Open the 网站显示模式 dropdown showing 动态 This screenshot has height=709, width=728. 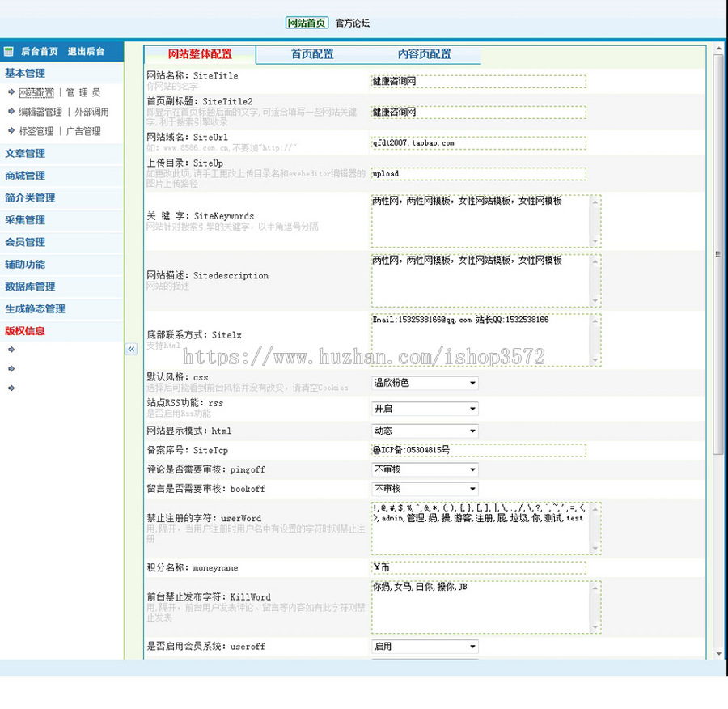click(x=425, y=431)
